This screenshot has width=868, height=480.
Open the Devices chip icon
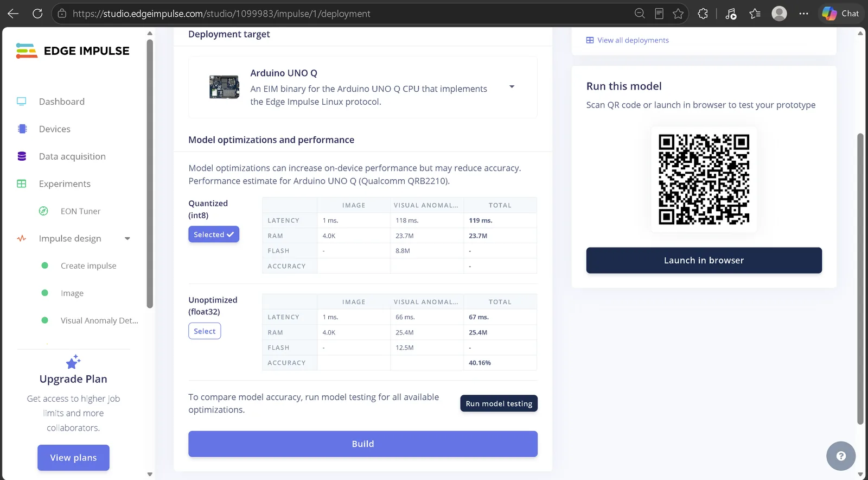click(22, 129)
